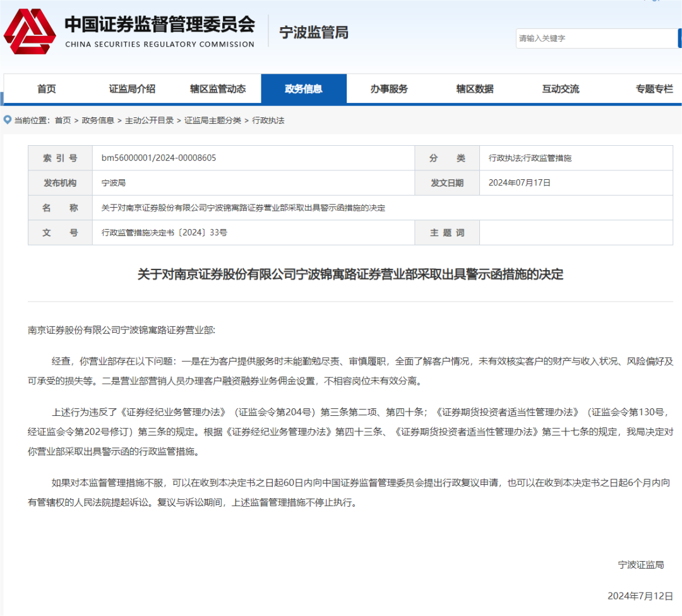Click the 发布机构 label cell

(60, 183)
